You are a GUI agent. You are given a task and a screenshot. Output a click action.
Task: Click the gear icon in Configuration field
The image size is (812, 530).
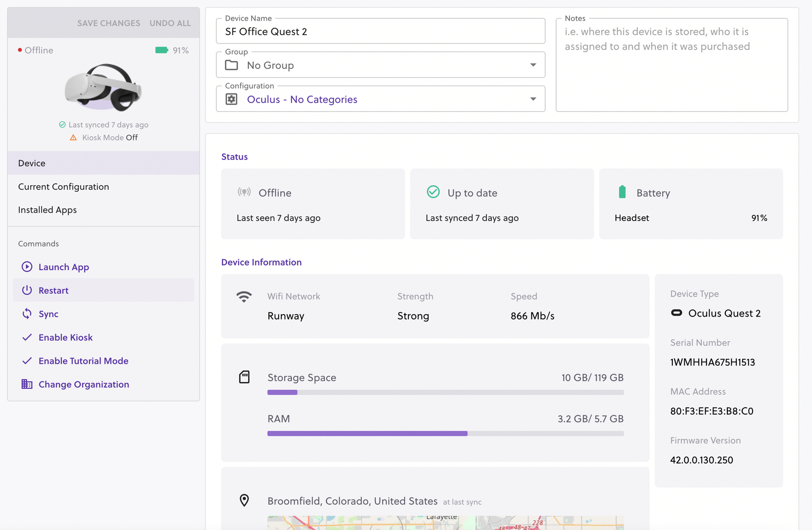(x=231, y=99)
